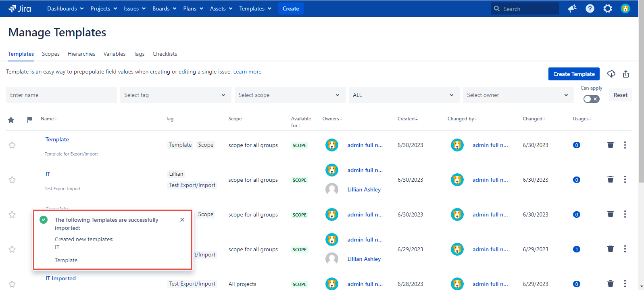The width and height of the screenshot is (644, 290).
Task: Open the Jira help question mark icon
Action: (x=590, y=8)
